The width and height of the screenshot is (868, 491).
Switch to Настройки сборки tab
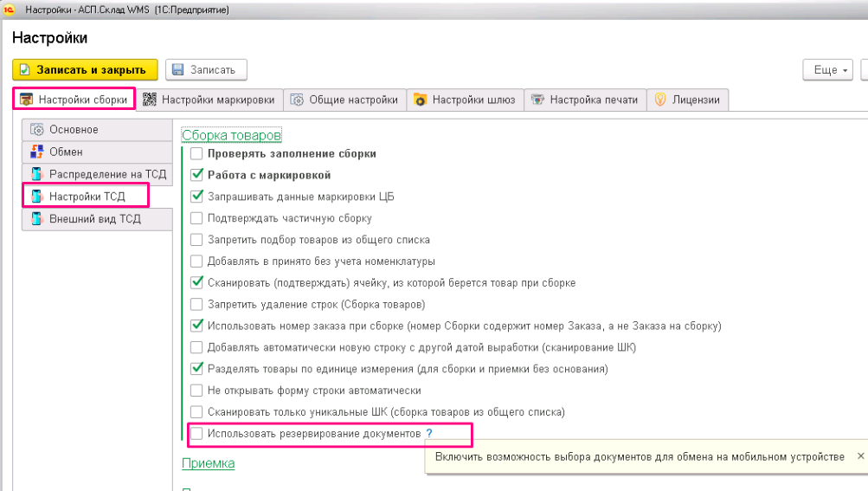point(74,100)
